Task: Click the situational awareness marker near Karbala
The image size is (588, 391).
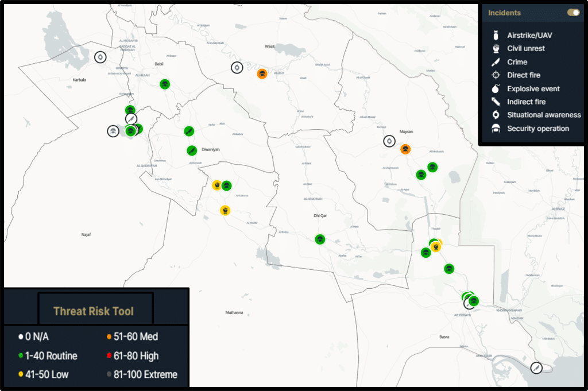Action: coord(100,57)
